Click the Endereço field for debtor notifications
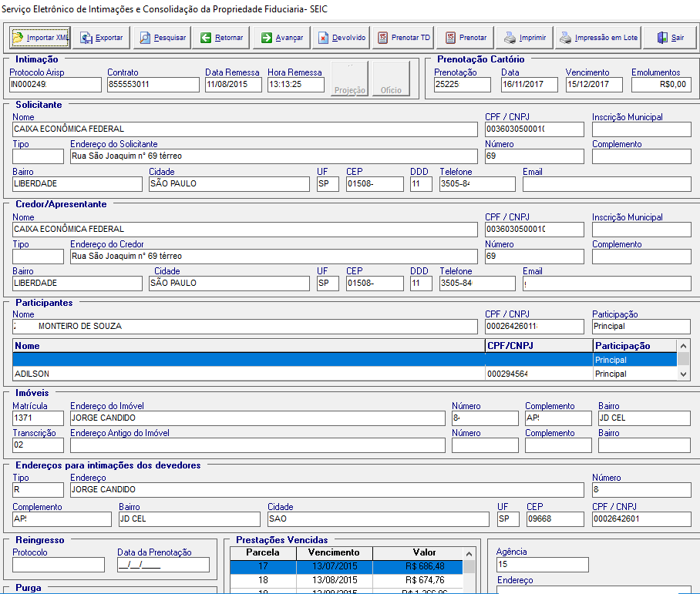Image resolution: width=700 pixels, height=594 pixels. click(327, 490)
